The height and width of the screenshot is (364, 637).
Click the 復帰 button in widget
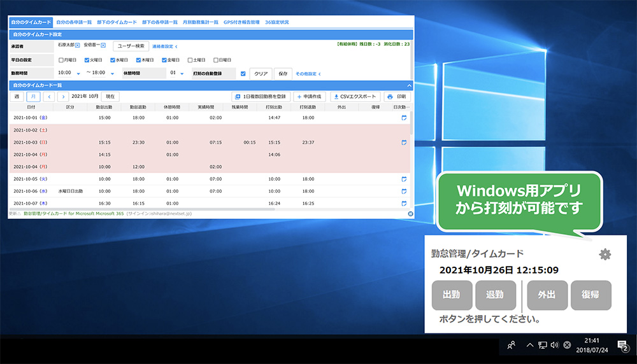590,295
